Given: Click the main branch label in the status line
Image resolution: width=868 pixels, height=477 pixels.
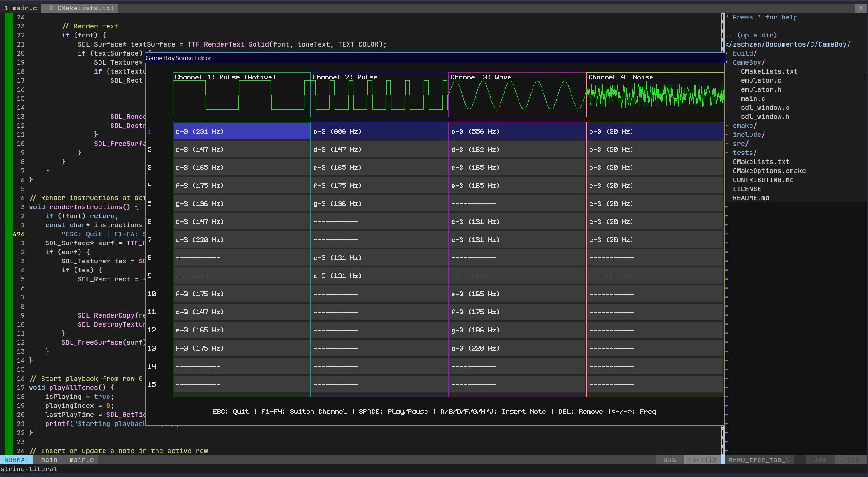Looking at the screenshot, I should click(x=49, y=460).
